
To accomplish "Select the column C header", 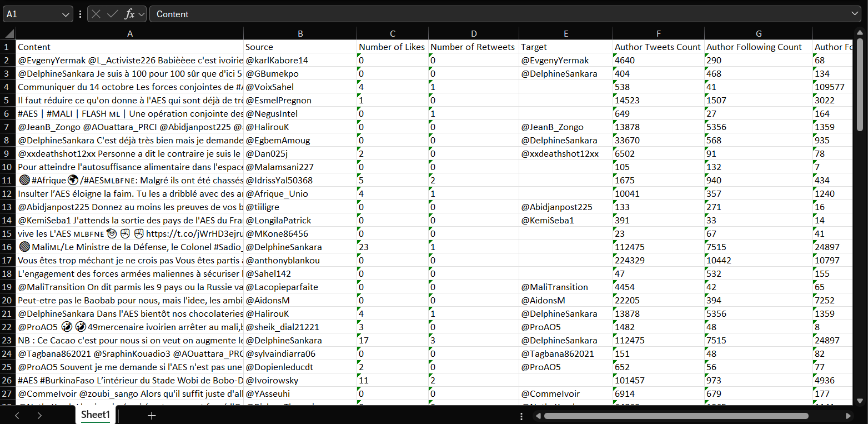I will coord(393,33).
